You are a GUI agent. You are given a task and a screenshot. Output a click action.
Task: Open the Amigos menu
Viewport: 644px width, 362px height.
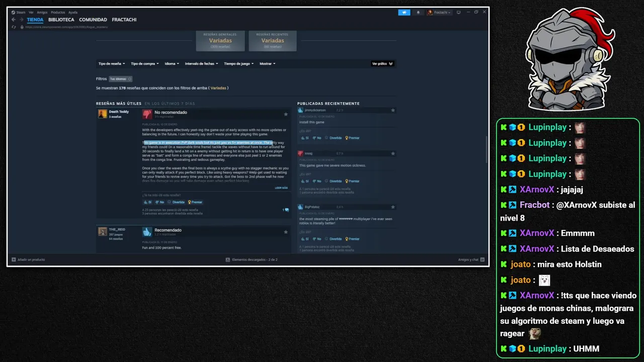[42, 12]
